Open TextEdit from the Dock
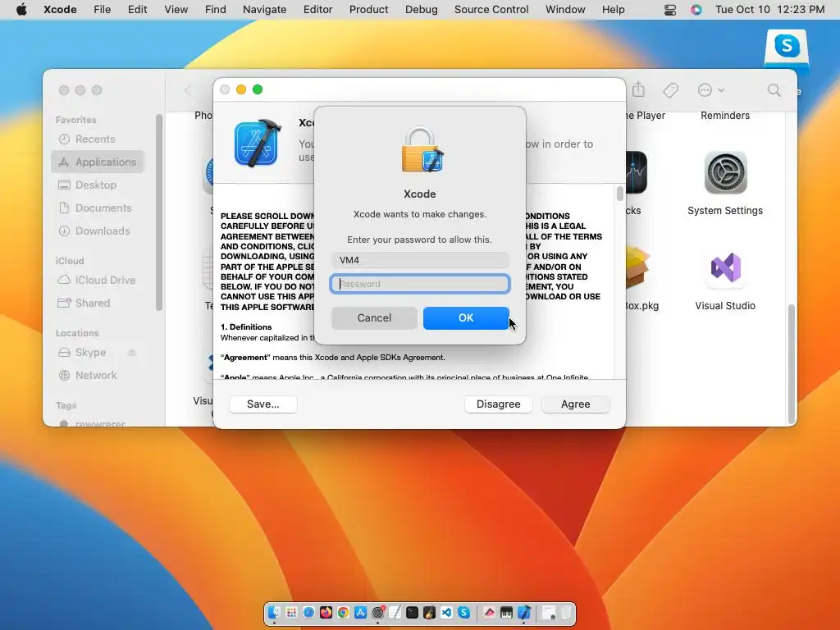Screen dimensions: 840x630 pos(395,612)
